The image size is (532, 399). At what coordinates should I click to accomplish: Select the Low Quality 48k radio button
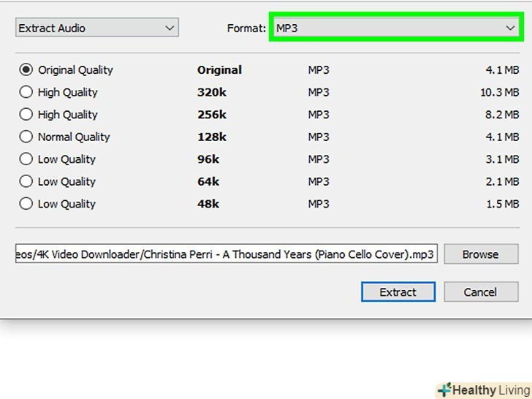26,204
